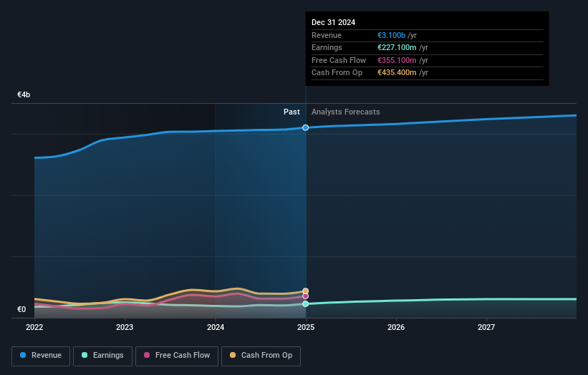Click the €0 y-axis label
This screenshot has height=375, width=588.
pyautogui.click(x=21, y=309)
